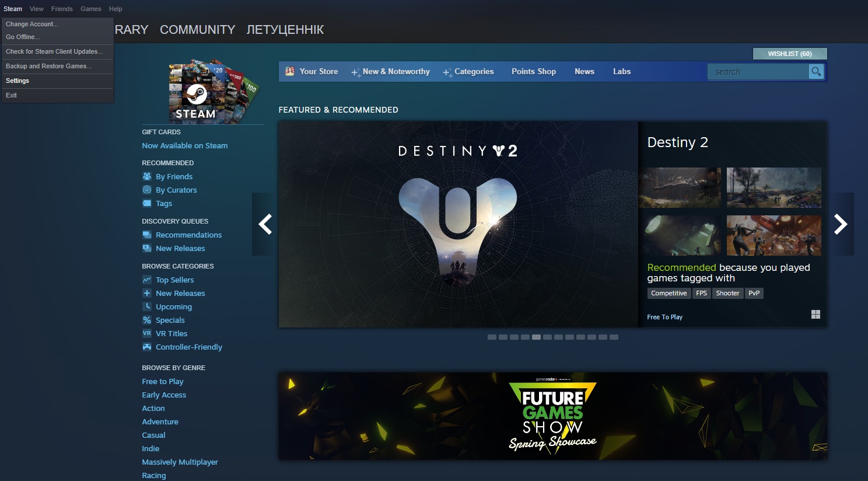
Task: Show previous featured game with left arrow
Action: point(265,224)
